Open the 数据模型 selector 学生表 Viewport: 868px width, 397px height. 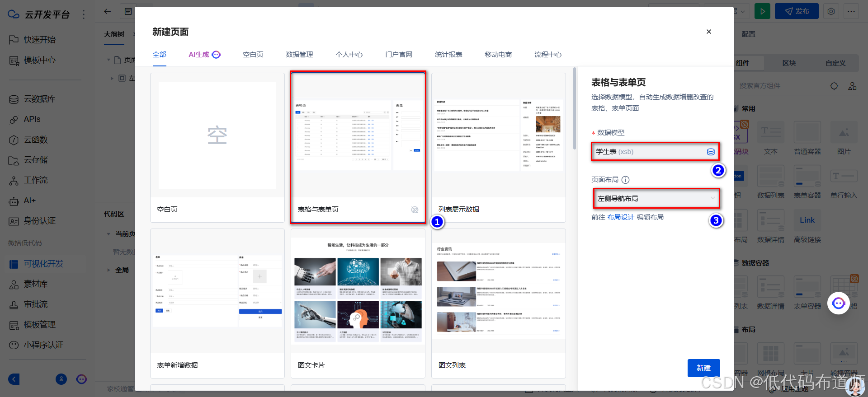click(655, 152)
